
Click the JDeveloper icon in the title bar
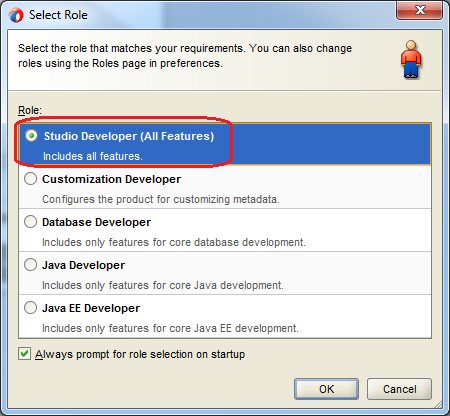(16, 15)
